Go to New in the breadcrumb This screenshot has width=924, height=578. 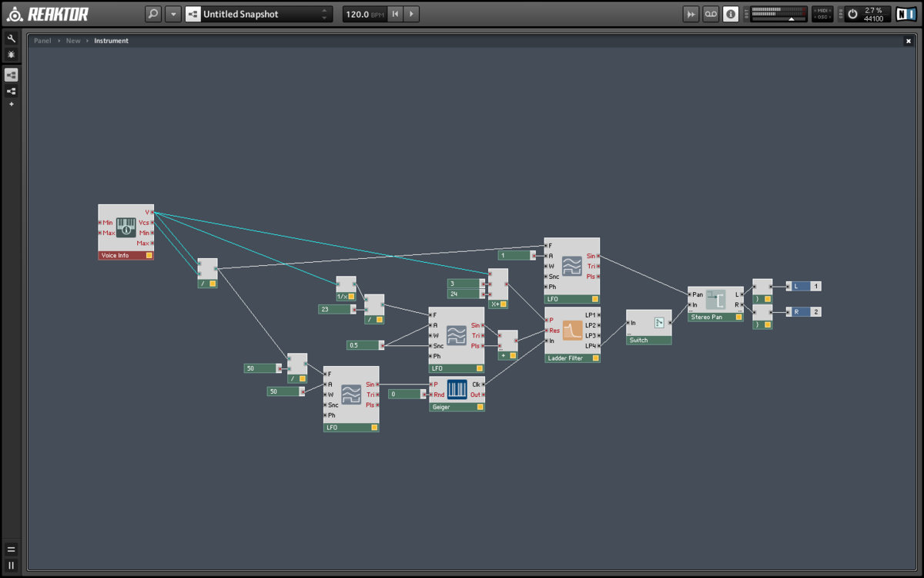(73, 41)
